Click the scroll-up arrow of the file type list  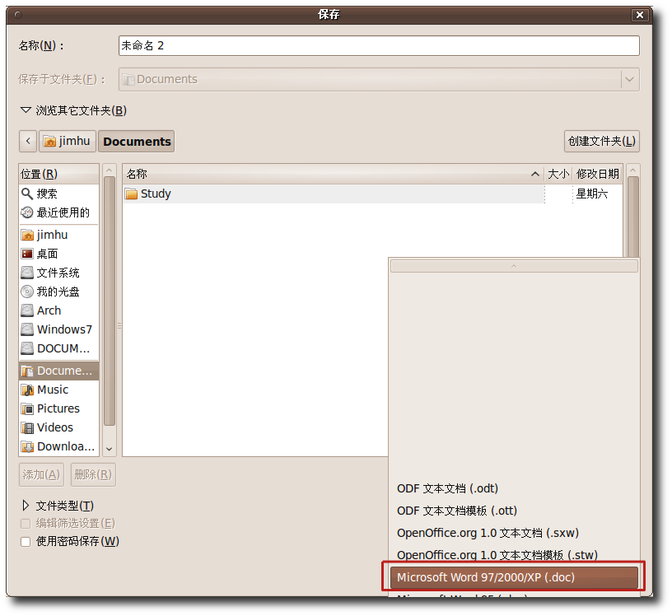coord(513,266)
